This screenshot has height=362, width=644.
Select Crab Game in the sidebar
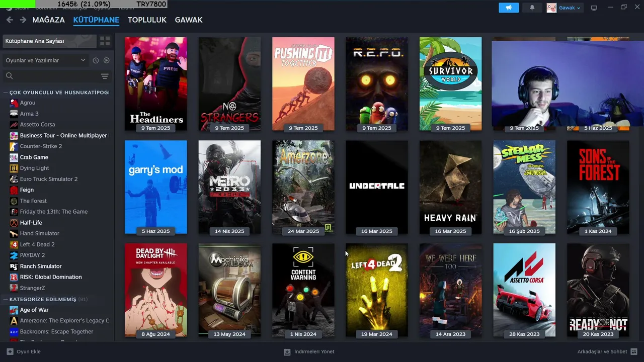click(34, 157)
